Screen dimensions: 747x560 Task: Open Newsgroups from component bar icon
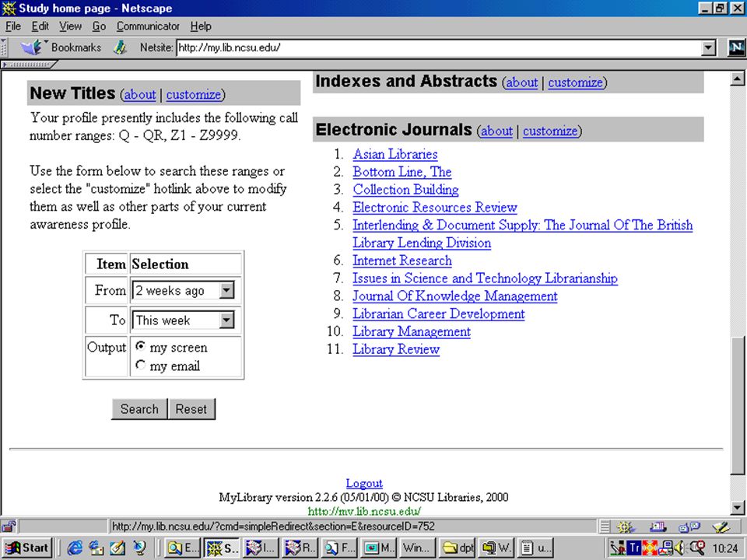pyautogui.click(x=689, y=527)
